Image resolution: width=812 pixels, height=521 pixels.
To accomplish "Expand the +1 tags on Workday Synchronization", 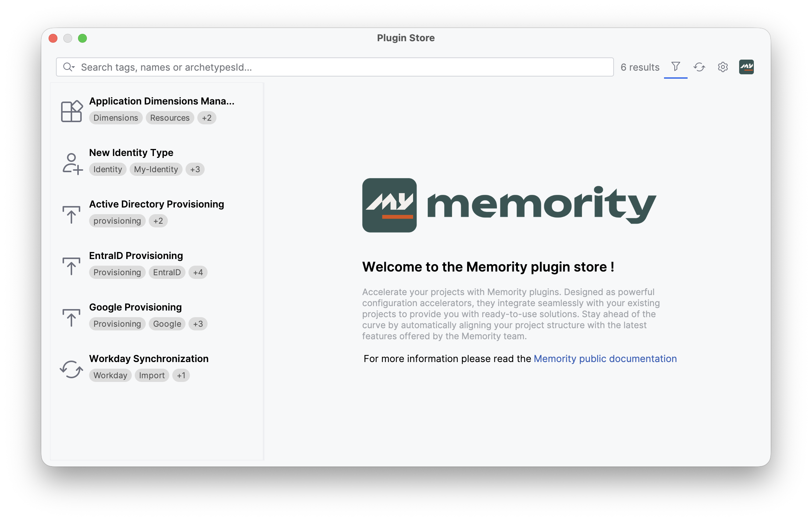I will pyautogui.click(x=181, y=375).
